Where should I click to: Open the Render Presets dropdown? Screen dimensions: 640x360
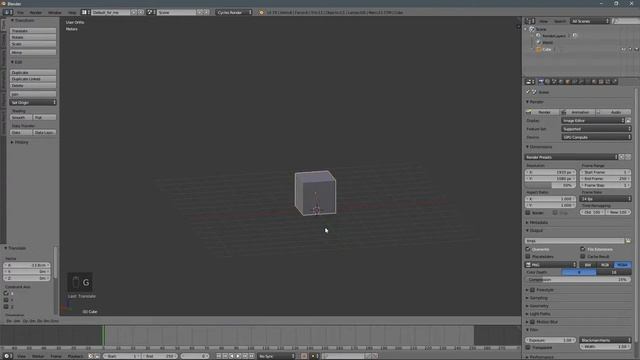[x=571, y=157]
